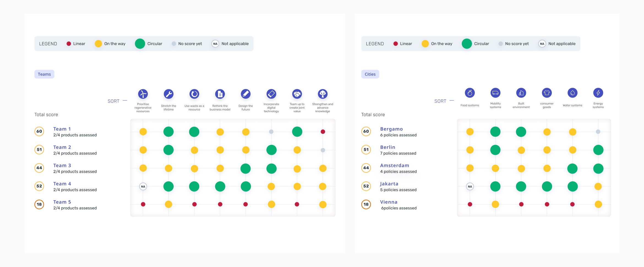Open the Team 2 link
This screenshot has height=267, width=644.
tap(62, 147)
